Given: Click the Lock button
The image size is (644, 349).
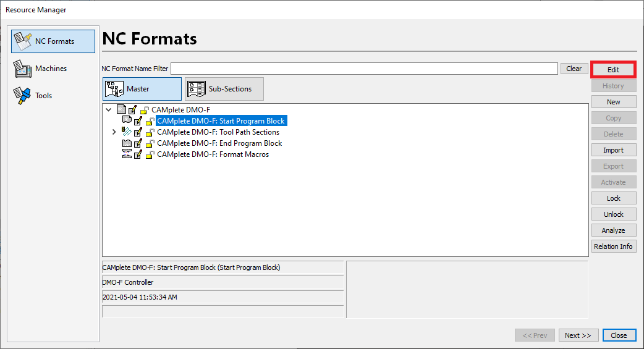Looking at the screenshot, I should point(614,198).
